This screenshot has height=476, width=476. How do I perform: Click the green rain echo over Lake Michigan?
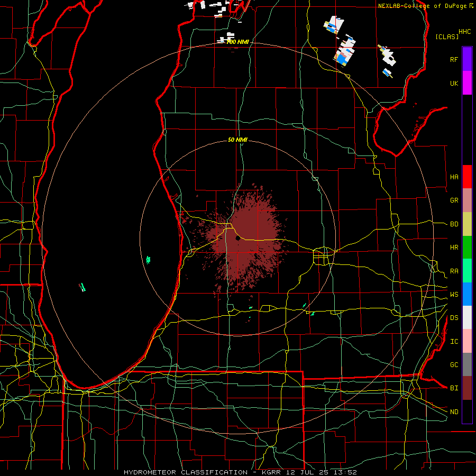tap(148, 260)
